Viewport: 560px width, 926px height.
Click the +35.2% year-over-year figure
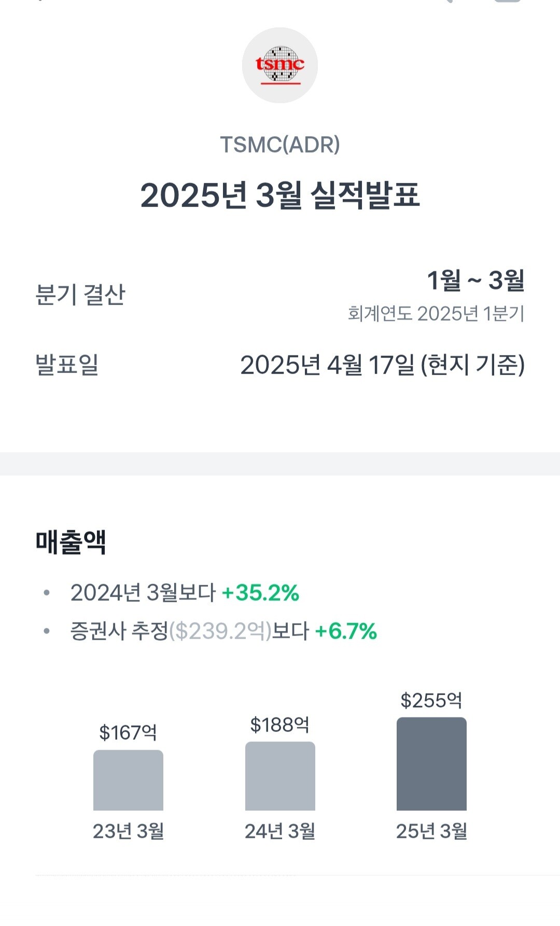pos(260,593)
